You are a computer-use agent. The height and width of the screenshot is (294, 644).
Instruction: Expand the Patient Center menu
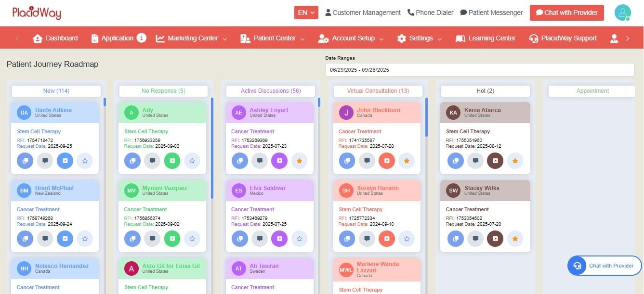point(273,38)
